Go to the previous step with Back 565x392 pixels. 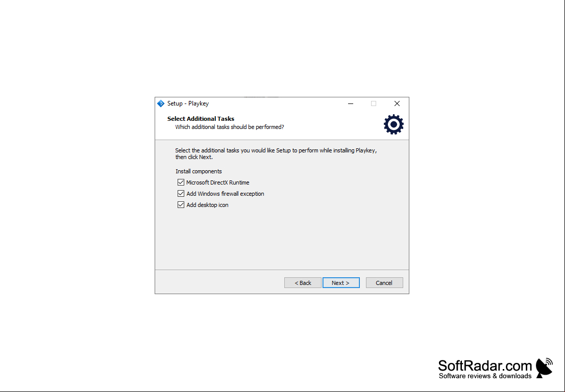click(303, 283)
